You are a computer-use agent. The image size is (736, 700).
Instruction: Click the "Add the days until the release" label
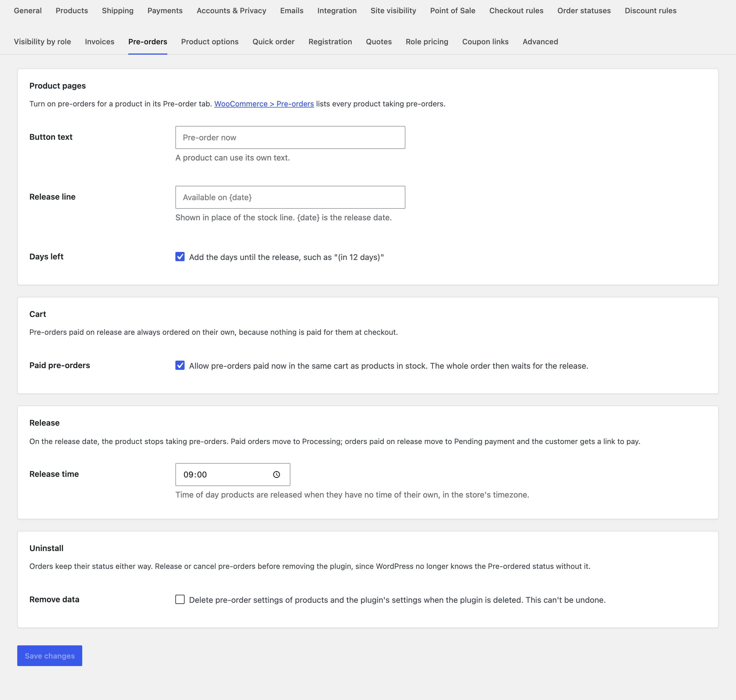point(286,257)
